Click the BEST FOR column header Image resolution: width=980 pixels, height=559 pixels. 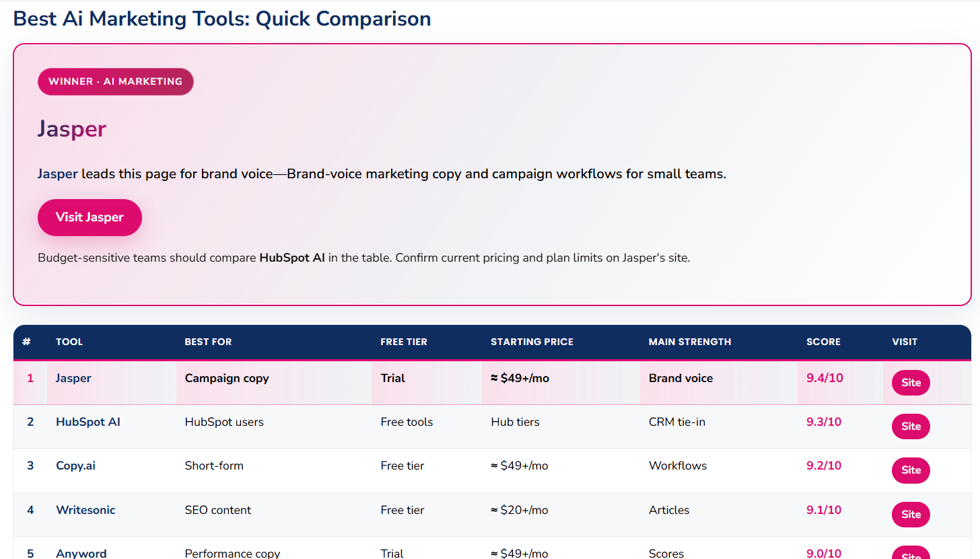(208, 342)
